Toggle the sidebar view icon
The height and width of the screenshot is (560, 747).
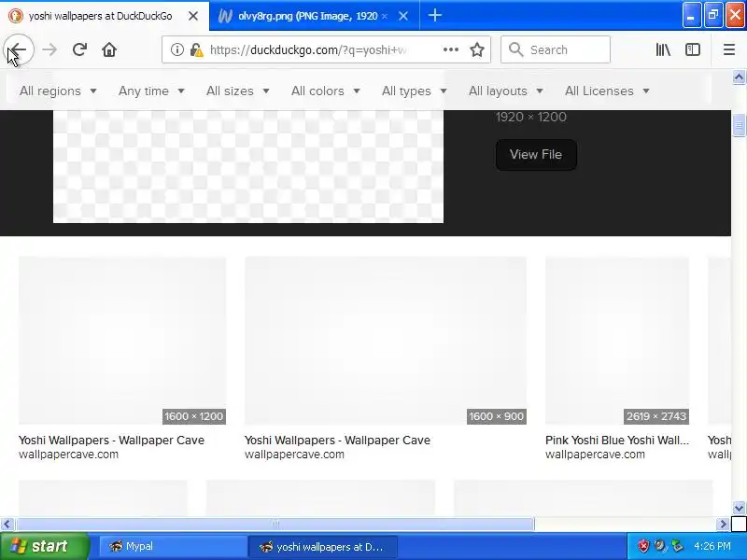pyautogui.click(x=693, y=49)
